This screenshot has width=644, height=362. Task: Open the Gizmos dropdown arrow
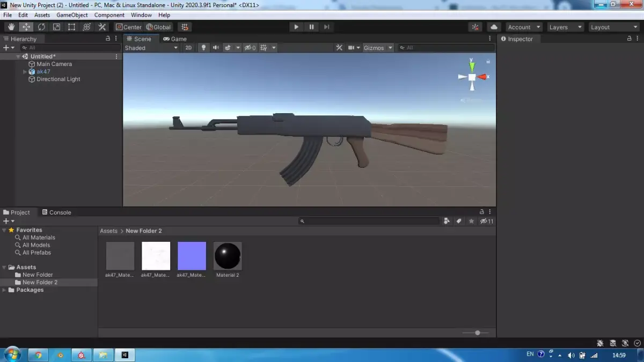pyautogui.click(x=390, y=48)
